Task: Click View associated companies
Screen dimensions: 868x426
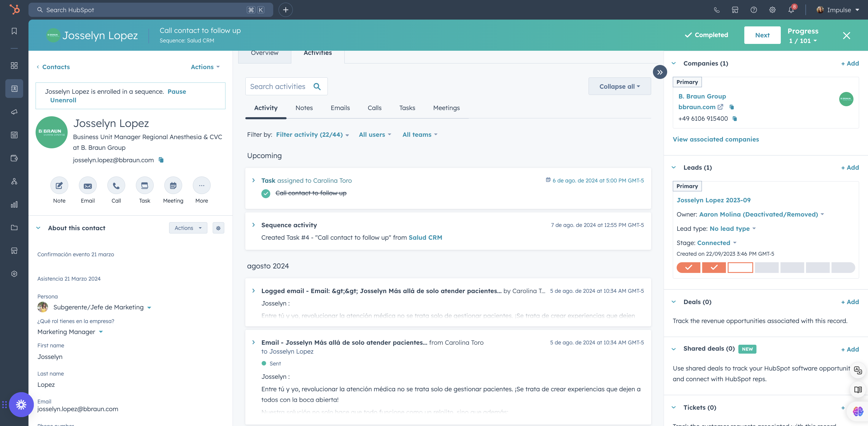Action: [716, 139]
